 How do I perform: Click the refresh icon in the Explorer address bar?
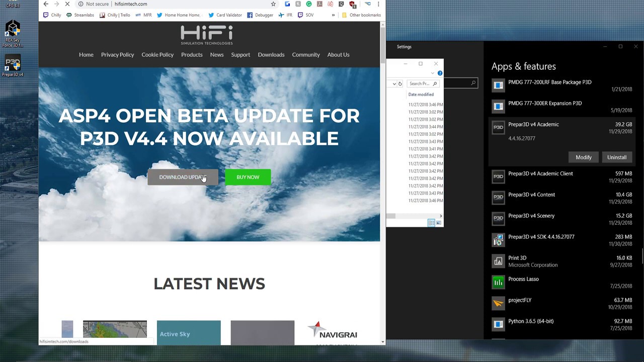400,83
